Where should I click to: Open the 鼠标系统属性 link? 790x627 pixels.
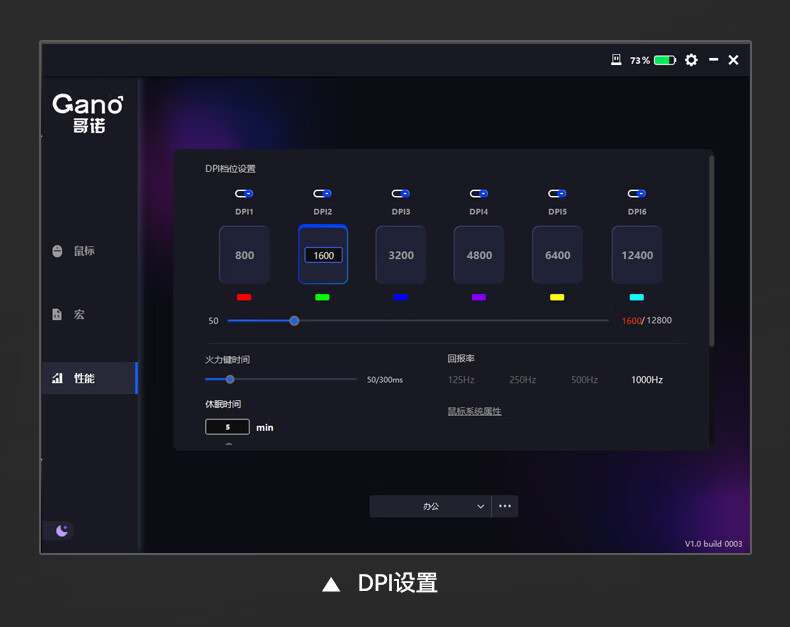pos(474,411)
